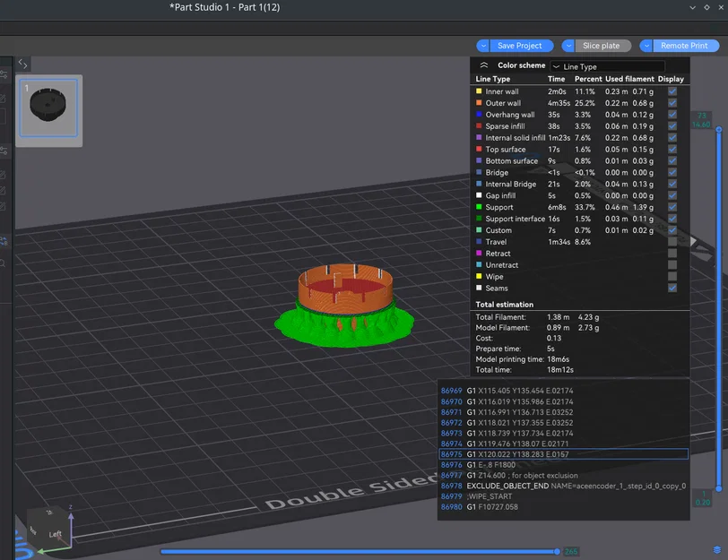The image size is (728, 560).
Task: Click the vertical layer slider top handle
Action: 719,129
